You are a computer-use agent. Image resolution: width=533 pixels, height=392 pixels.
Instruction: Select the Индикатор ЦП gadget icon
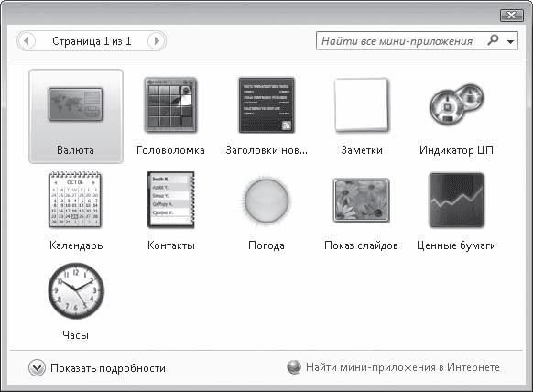coord(456,104)
